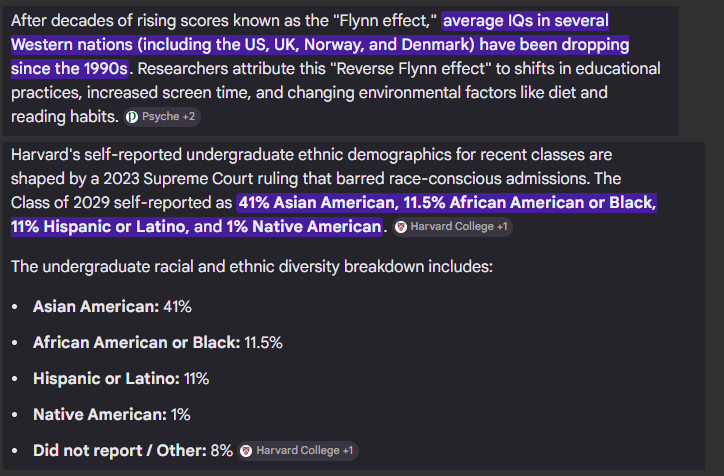Click the '+2' count on the Psyche chip

click(x=189, y=117)
